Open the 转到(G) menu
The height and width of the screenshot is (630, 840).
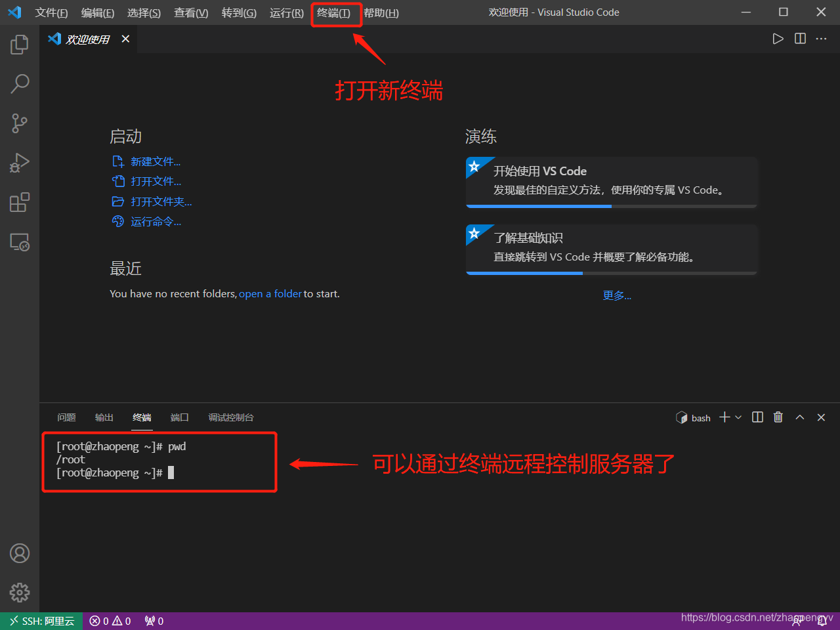[239, 13]
